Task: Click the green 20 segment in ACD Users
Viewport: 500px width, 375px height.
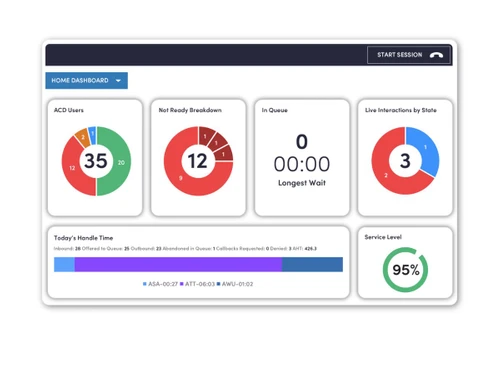Action: [x=121, y=162]
